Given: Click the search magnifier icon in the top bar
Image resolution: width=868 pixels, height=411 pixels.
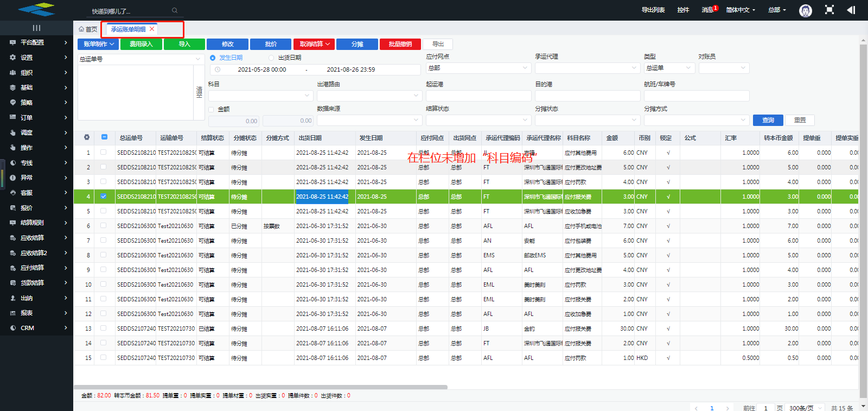Looking at the screenshot, I should (x=175, y=10).
